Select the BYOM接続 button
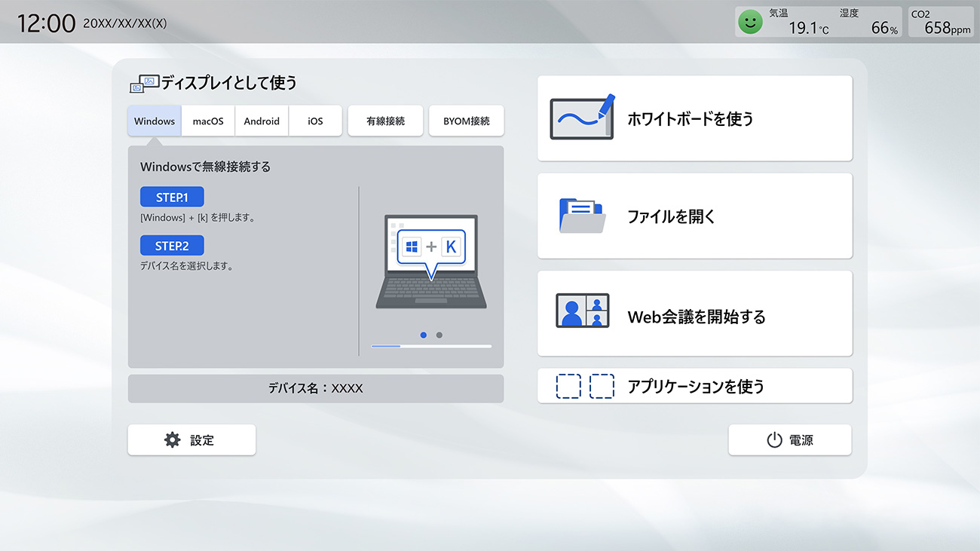 coord(466,121)
